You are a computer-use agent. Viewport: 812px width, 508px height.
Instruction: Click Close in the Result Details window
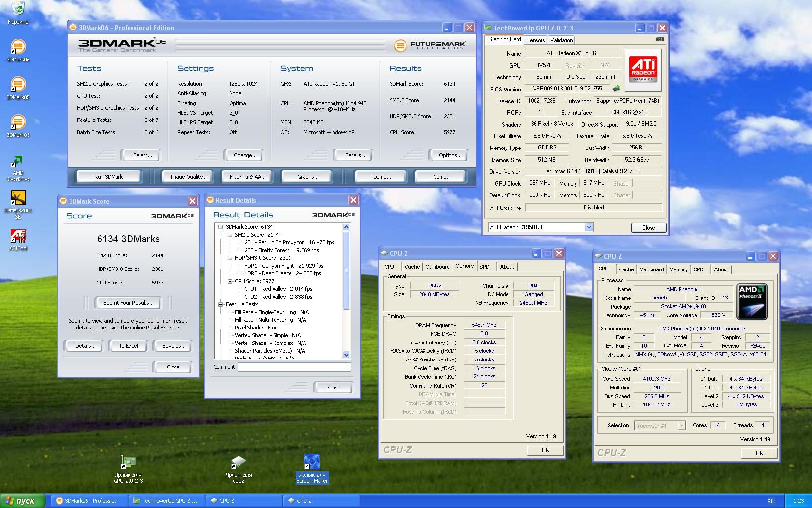tap(334, 388)
